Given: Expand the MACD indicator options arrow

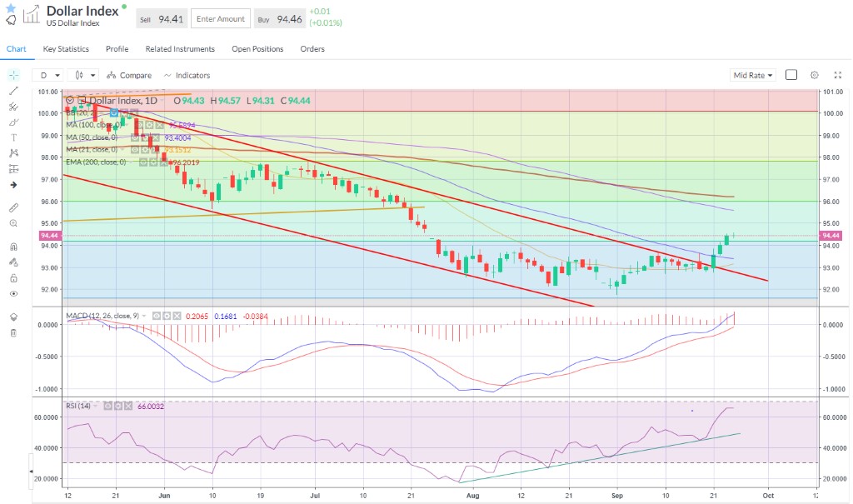Looking at the screenshot, I should [x=144, y=316].
